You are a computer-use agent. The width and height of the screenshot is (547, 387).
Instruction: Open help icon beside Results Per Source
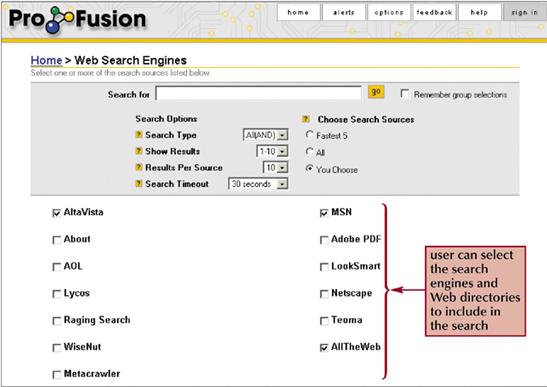point(139,167)
